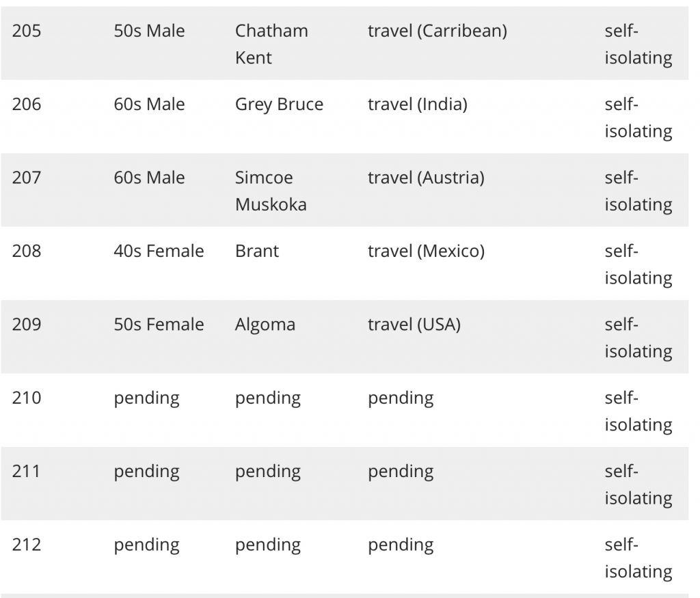Select pending location in row 211
This screenshot has width=700, height=598.
pyautogui.click(x=268, y=472)
